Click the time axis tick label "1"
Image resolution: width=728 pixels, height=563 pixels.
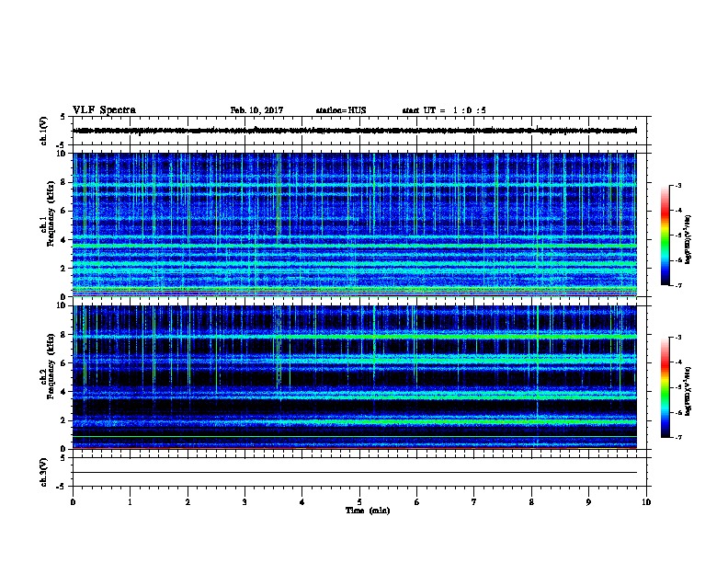pyautogui.click(x=130, y=502)
